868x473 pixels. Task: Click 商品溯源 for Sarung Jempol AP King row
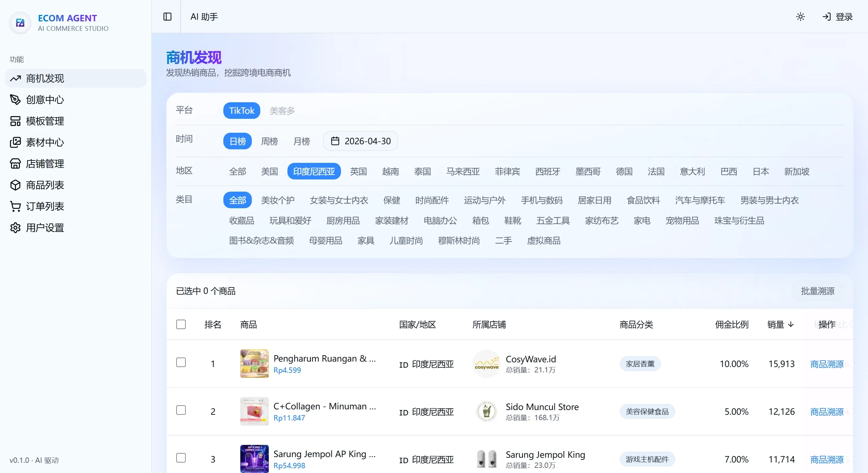(x=827, y=459)
